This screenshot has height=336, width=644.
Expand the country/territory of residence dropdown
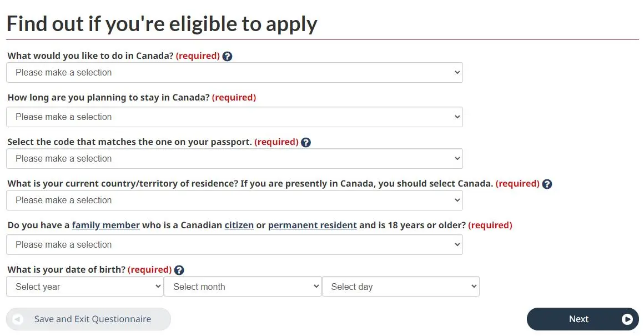click(234, 200)
